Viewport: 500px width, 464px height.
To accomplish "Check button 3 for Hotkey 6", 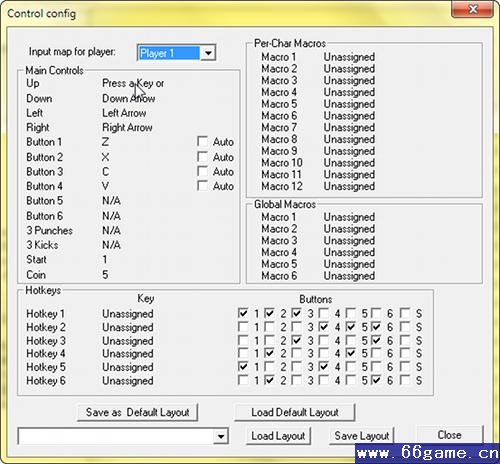I will pos(296,380).
